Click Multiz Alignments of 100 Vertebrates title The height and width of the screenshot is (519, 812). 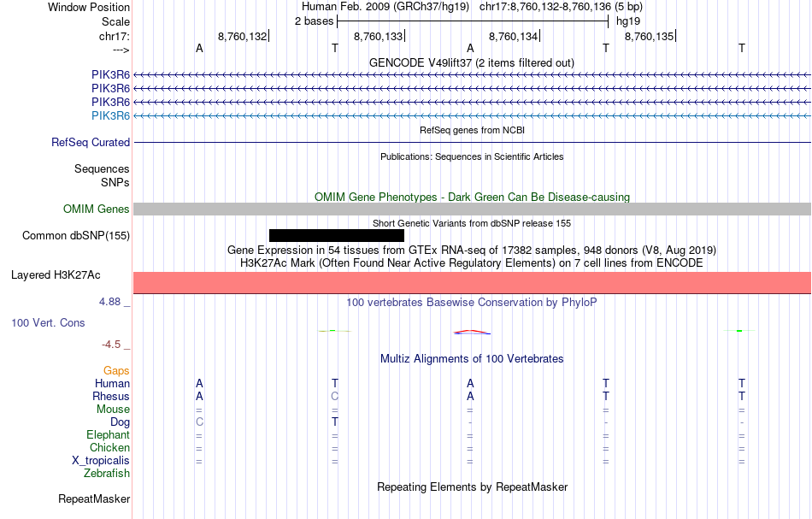coord(472,358)
